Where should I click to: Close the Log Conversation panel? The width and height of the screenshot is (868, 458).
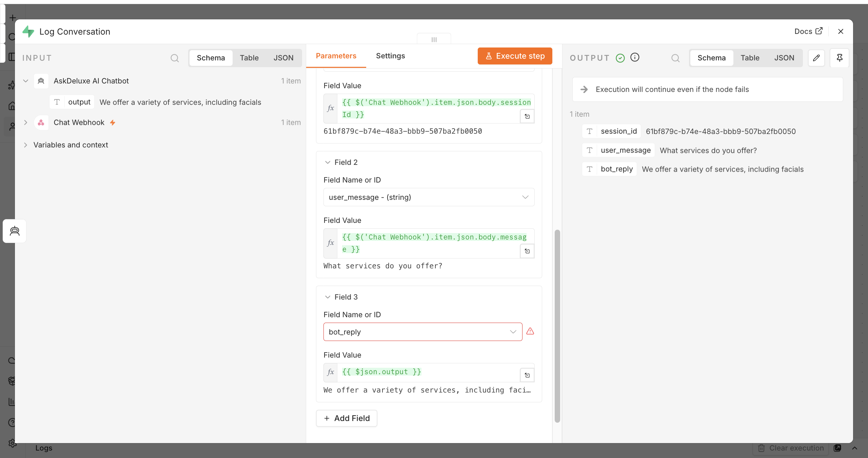tap(841, 31)
